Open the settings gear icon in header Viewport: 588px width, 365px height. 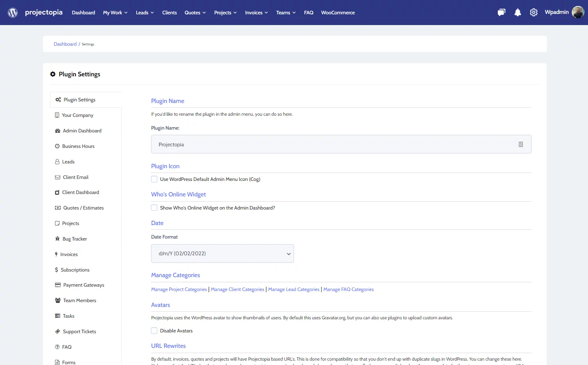[x=534, y=13]
